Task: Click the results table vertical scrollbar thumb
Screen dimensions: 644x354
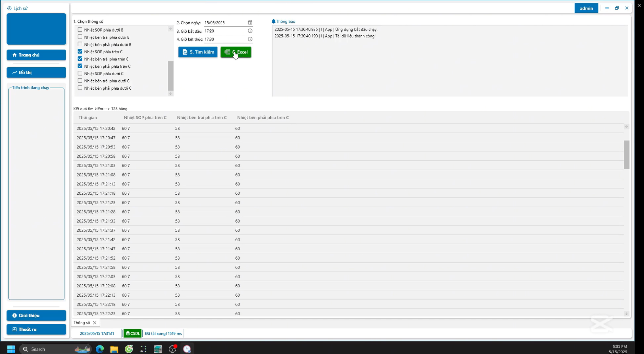Action: tap(627, 155)
